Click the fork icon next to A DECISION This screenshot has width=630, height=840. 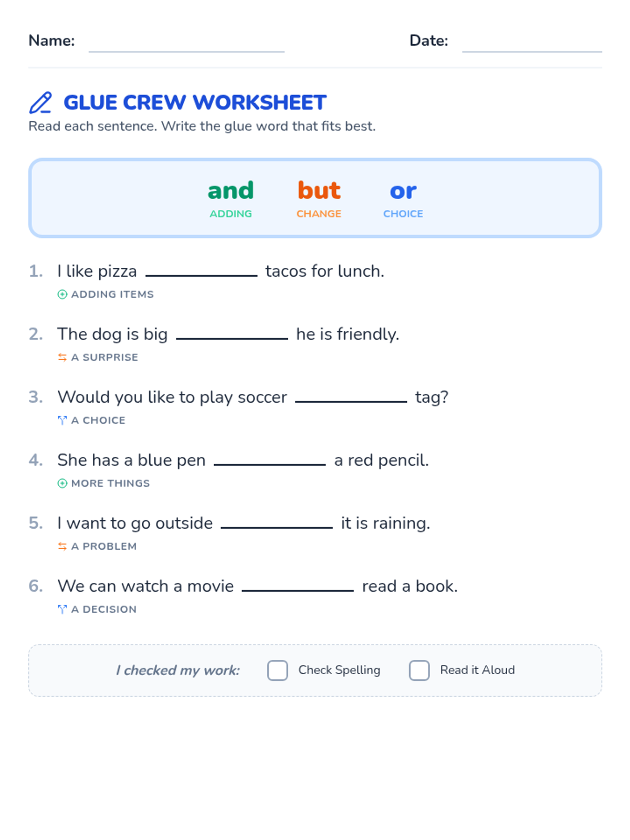(62, 610)
